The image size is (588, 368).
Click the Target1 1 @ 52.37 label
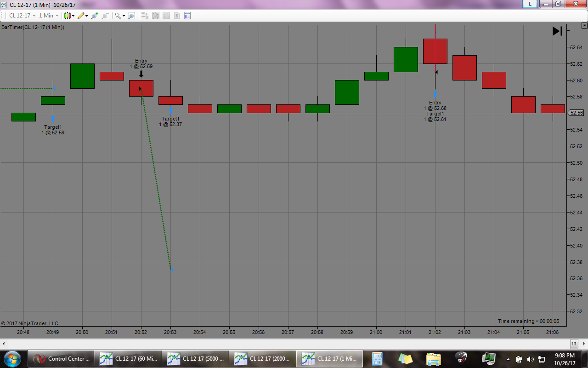point(170,121)
